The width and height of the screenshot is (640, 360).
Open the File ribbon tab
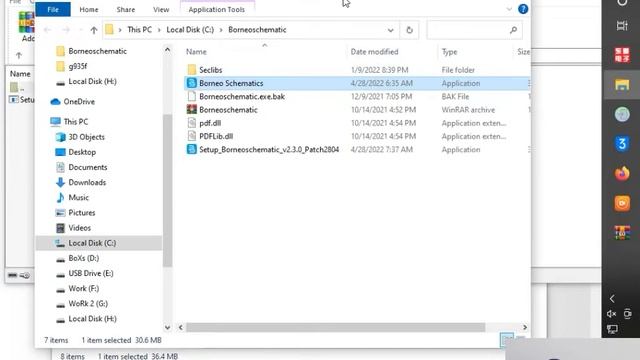[53, 9]
